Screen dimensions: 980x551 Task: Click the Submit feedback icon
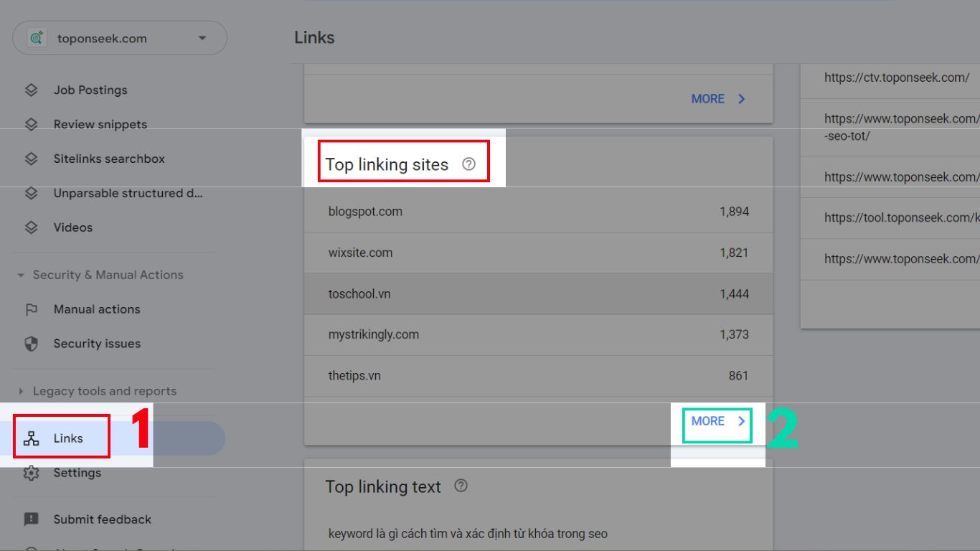point(31,519)
